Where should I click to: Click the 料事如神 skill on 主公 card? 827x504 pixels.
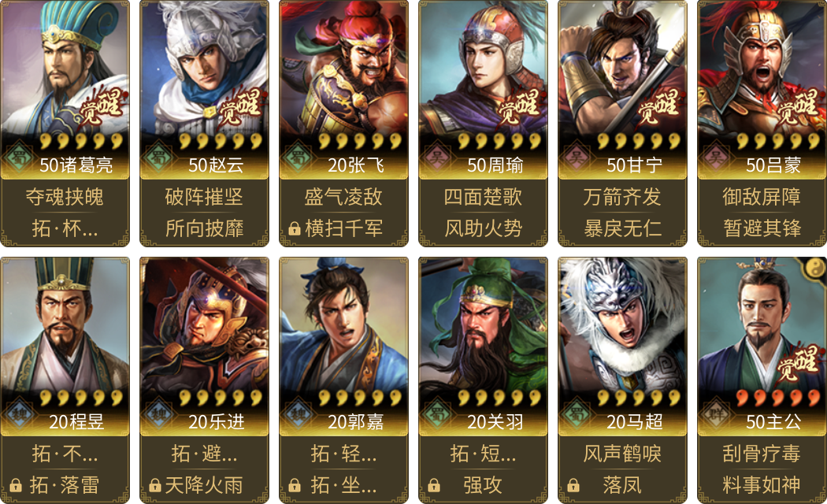tap(761, 485)
